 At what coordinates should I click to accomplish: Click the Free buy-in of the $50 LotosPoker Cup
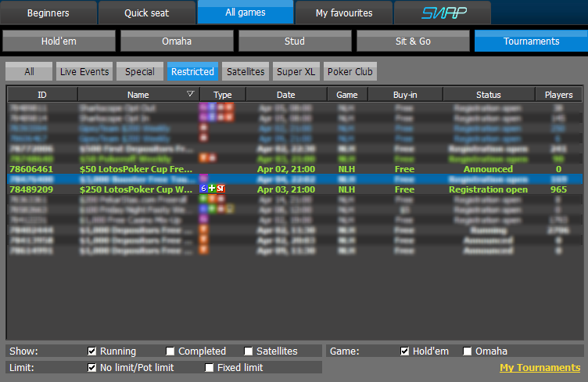coord(404,169)
